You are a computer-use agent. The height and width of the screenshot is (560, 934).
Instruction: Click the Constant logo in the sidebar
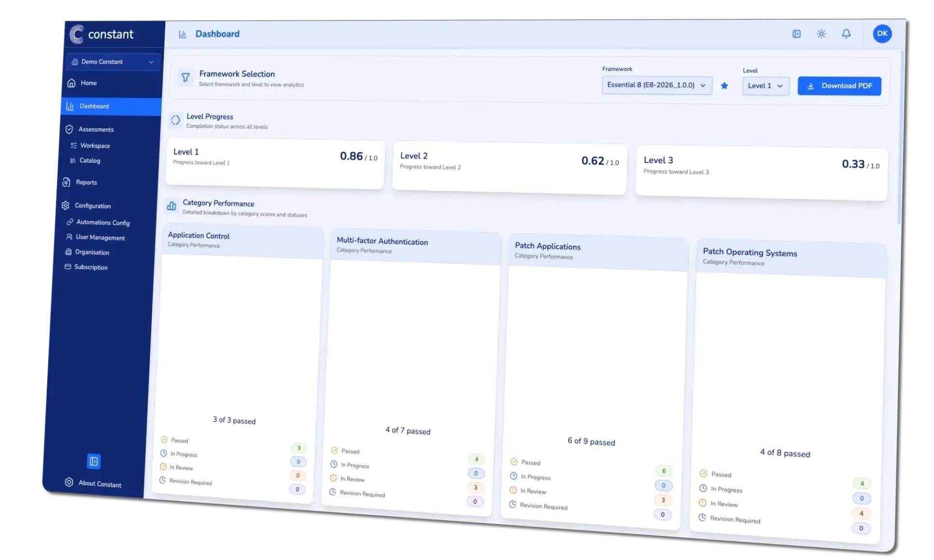click(x=101, y=34)
